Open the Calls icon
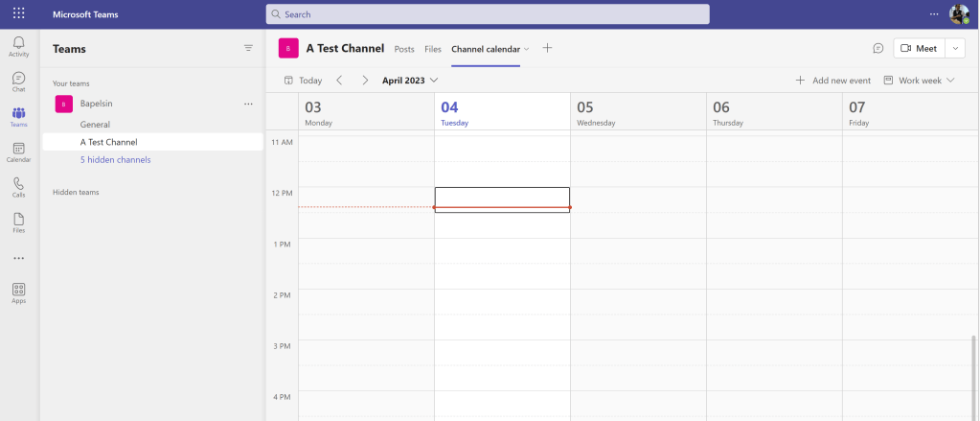The width and height of the screenshot is (980, 421). (18, 186)
